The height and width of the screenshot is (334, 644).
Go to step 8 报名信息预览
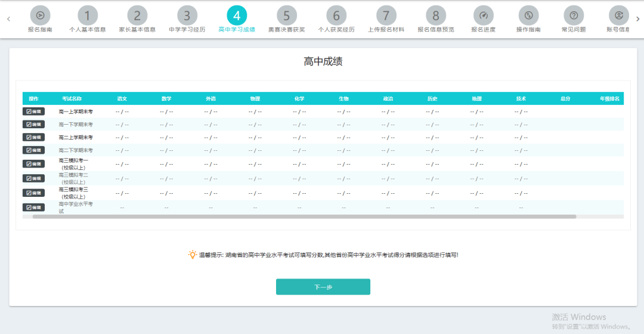(436, 16)
